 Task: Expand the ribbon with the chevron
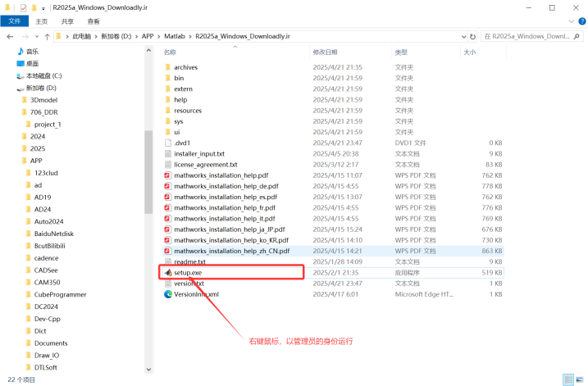click(x=571, y=21)
